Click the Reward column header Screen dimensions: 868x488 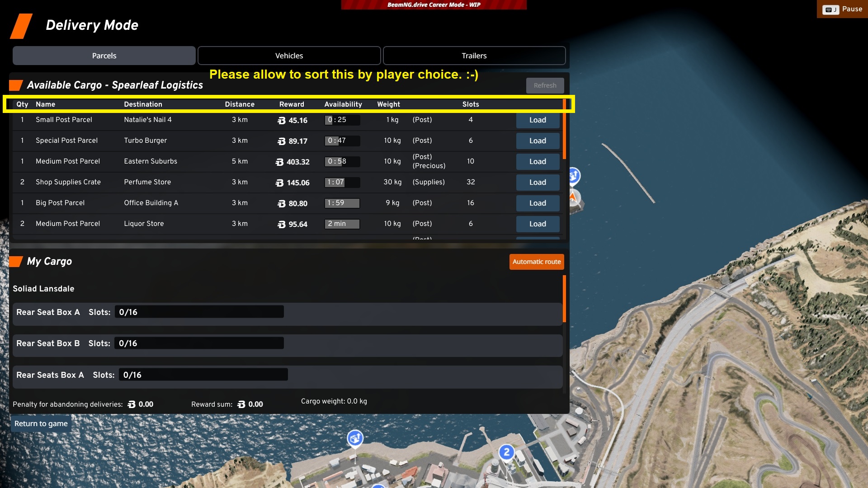[292, 104]
